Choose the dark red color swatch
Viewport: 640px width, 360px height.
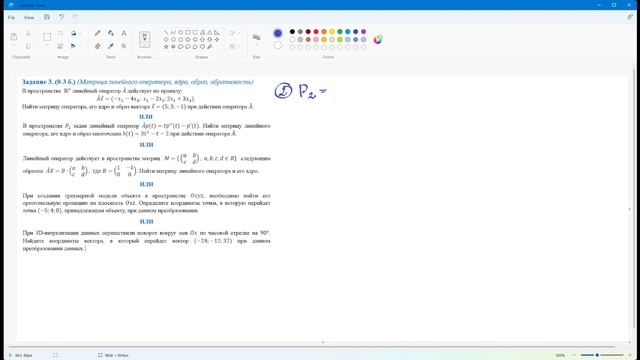(x=308, y=31)
